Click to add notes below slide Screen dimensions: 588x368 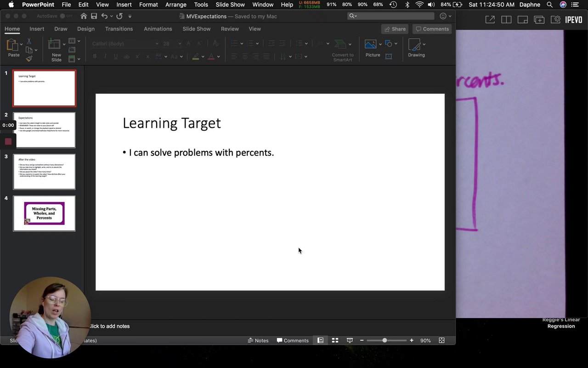click(x=109, y=326)
